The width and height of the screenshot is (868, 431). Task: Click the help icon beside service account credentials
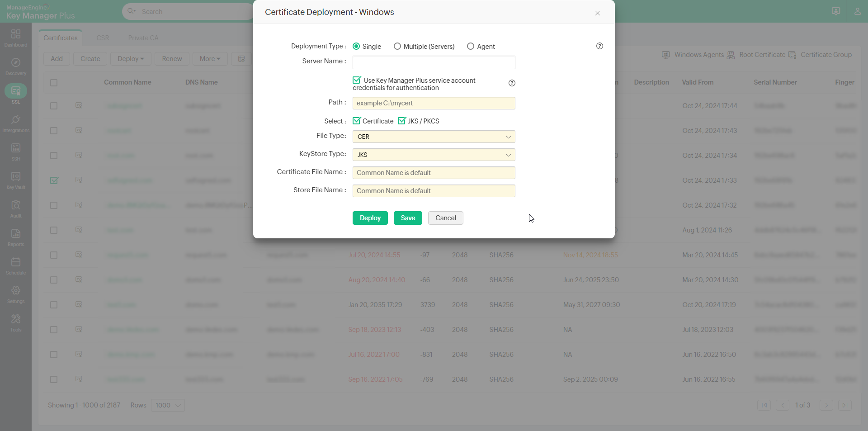point(512,83)
